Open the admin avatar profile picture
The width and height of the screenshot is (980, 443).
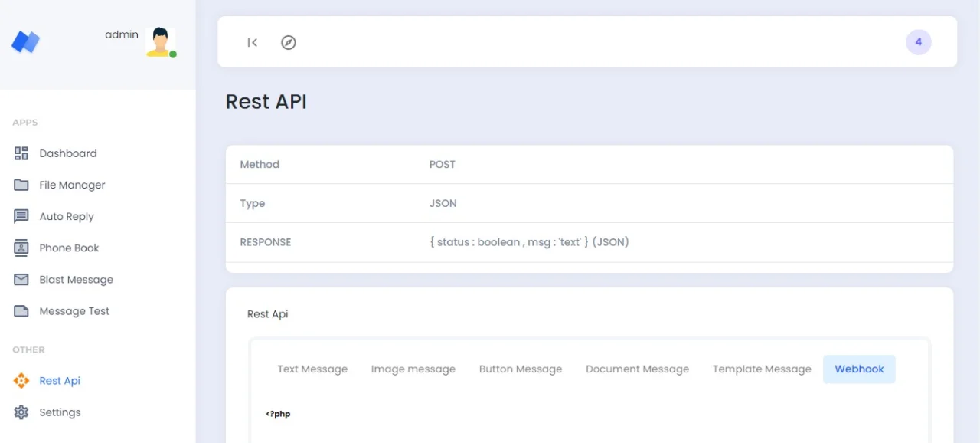pos(160,42)
